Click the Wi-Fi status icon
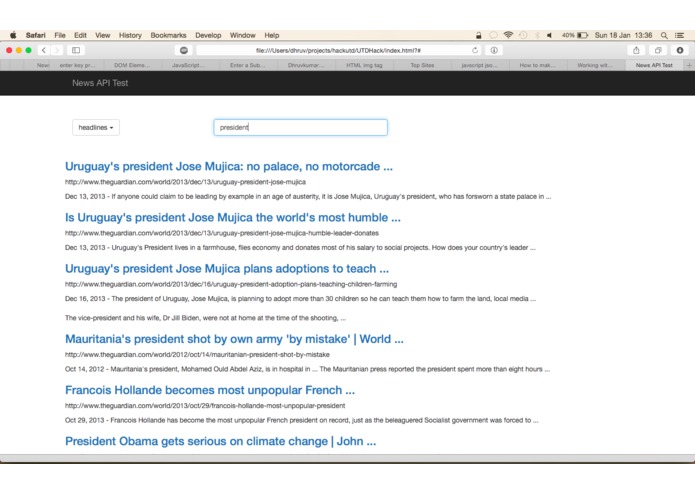 coord(508,35)
